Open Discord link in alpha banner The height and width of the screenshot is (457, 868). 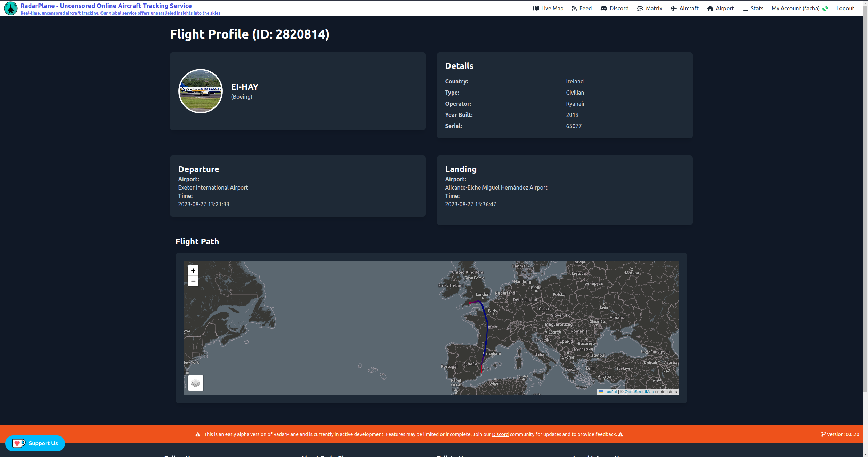500,434
